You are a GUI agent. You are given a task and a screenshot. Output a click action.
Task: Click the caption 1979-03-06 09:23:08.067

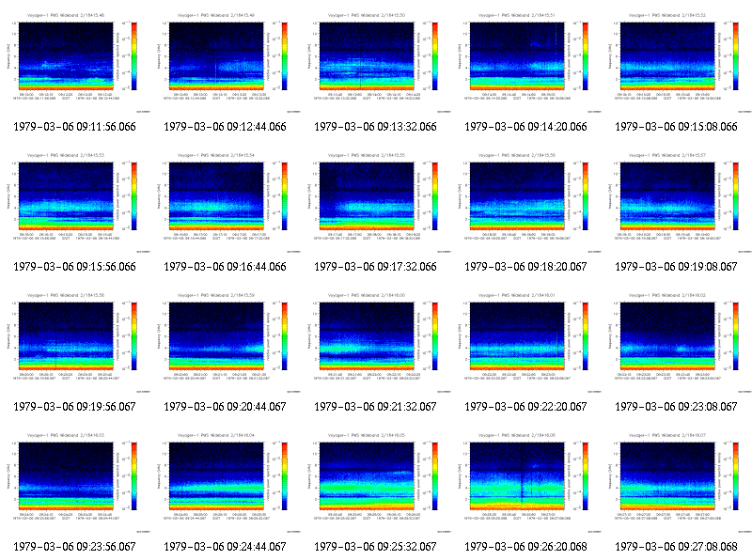coord(676,407)
